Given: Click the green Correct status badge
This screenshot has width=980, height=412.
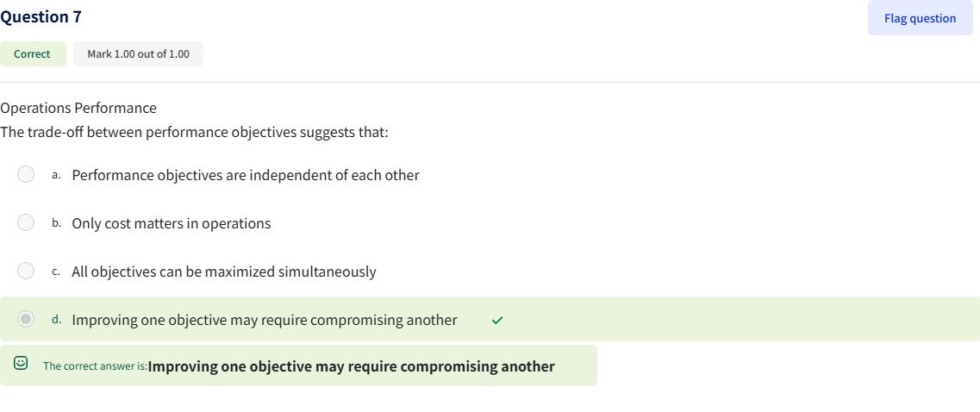Looking at the screenshot, I should (33, 54).
